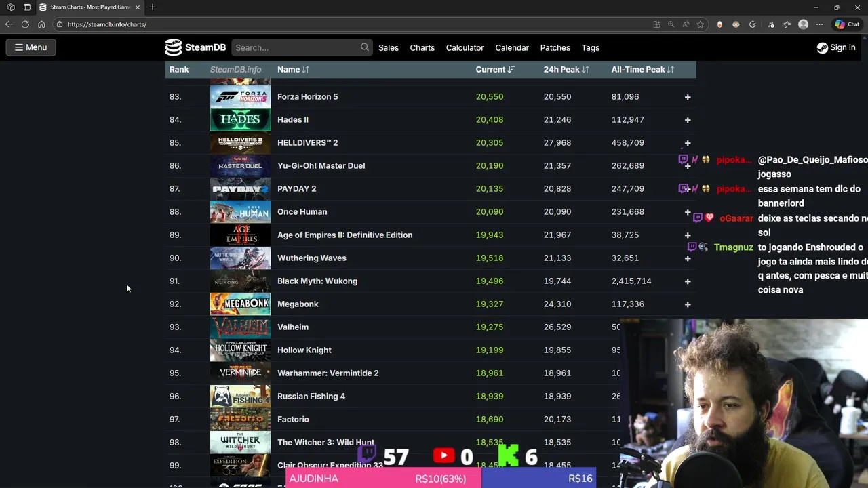Open the HELLDIVERS 2 game link
This screenshot has width=868, height=488.
click(x=307, y=142)
